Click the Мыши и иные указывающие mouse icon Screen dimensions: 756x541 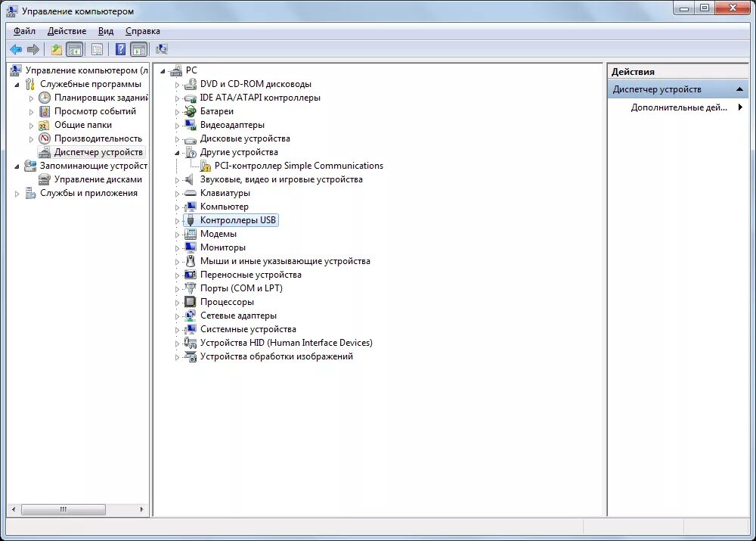click(x=191, y=261)
